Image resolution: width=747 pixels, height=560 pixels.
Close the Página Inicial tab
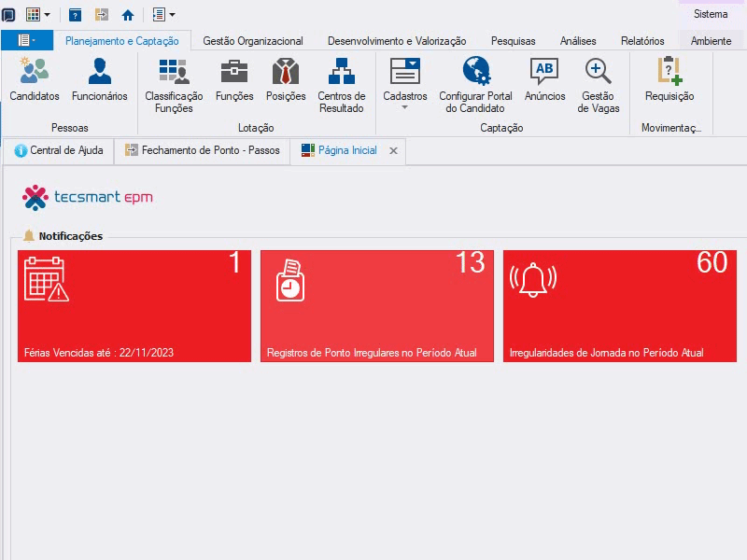393,151
